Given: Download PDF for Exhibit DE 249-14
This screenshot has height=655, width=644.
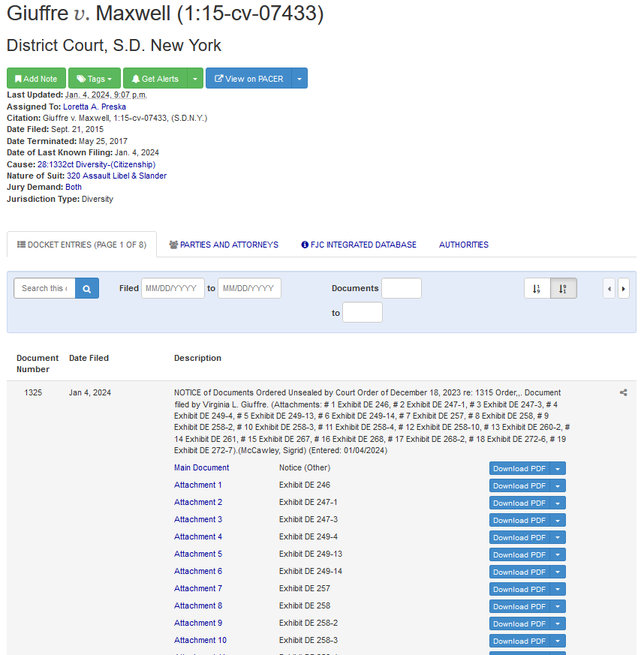Looking at the screenshot, I should click(x=519, y=572).
